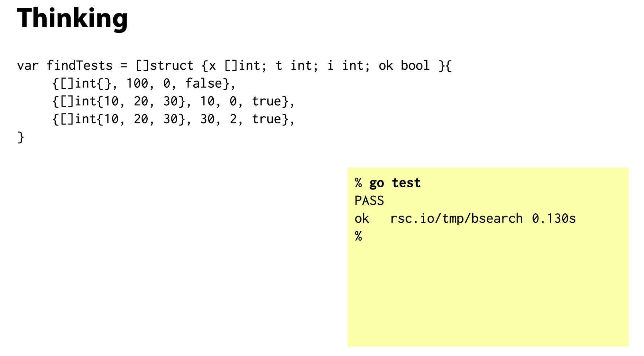Click the false value in first test

coord(204,83)
